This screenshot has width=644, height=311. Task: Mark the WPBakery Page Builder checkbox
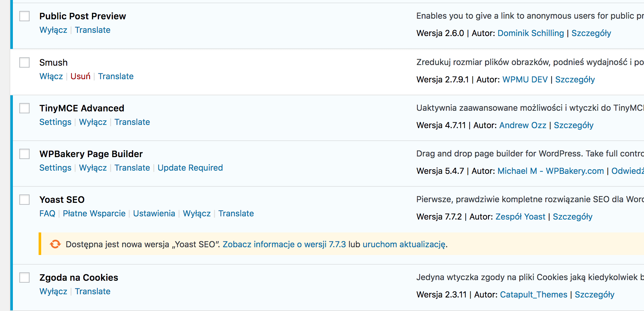click(x=24, y=154)
